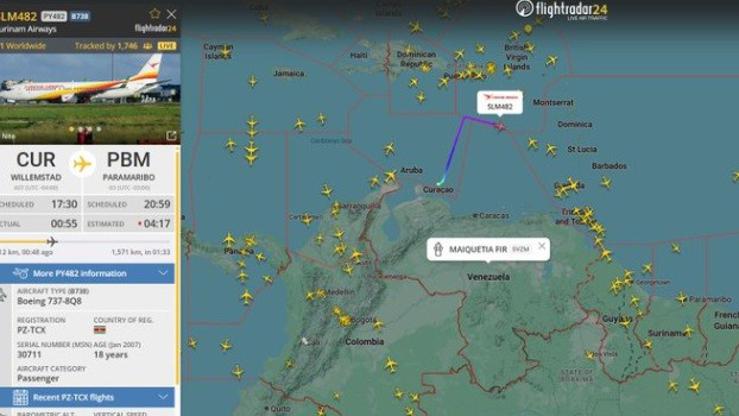
Task: Select the PBM Paramaribo destination airport
Action: coord(129,166)
